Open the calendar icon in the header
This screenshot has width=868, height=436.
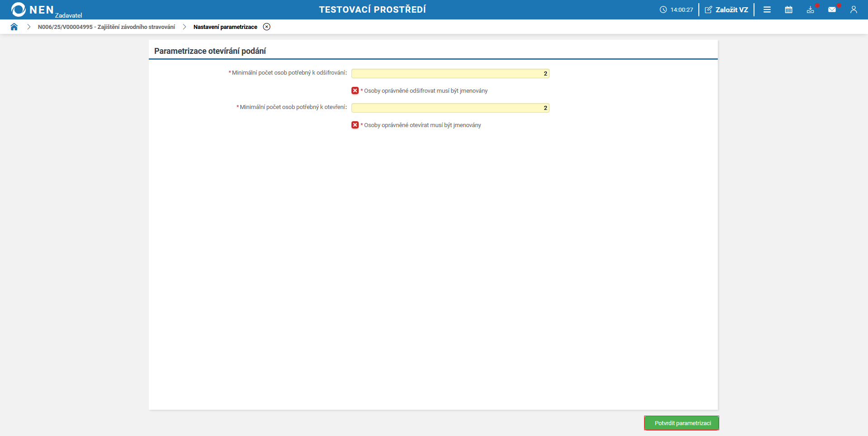coord(789,9)
